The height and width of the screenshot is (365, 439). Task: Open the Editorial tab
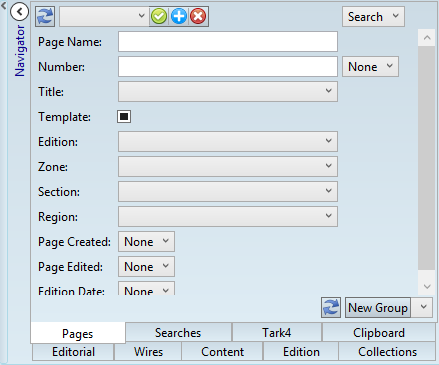pyautogui.click(x=73, y=352)
